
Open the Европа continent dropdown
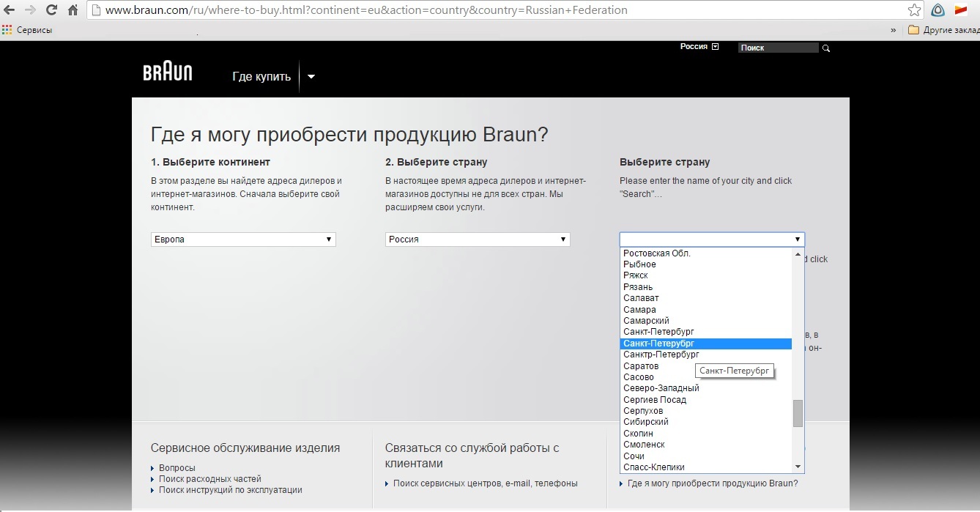pos(243,240)
